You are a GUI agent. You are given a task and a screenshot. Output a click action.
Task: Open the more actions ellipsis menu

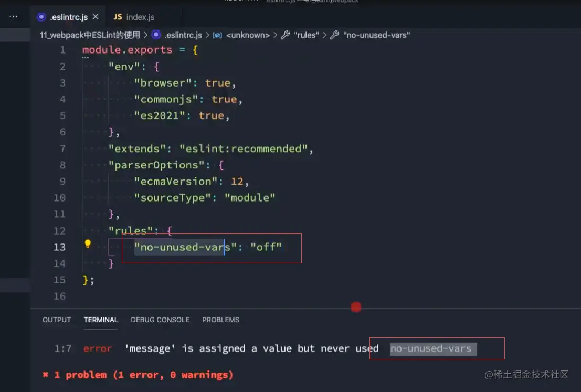pos(13,16)
